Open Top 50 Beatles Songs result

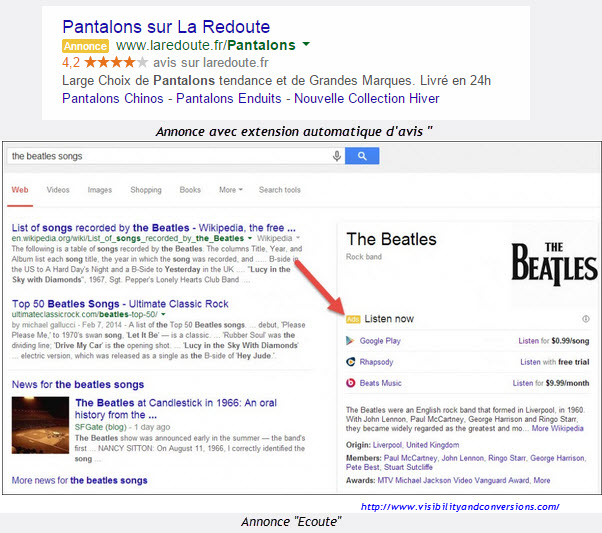point(120,304)
